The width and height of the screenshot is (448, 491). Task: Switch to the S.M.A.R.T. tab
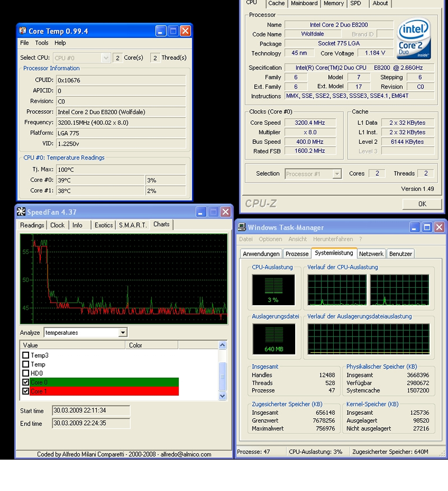point(133,225)
